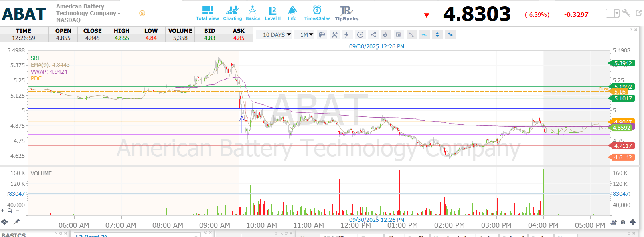This screenshot has height=237, width=644.
Task: Open chart tools (wrench and screwdriver)
Action: (334, 35)
